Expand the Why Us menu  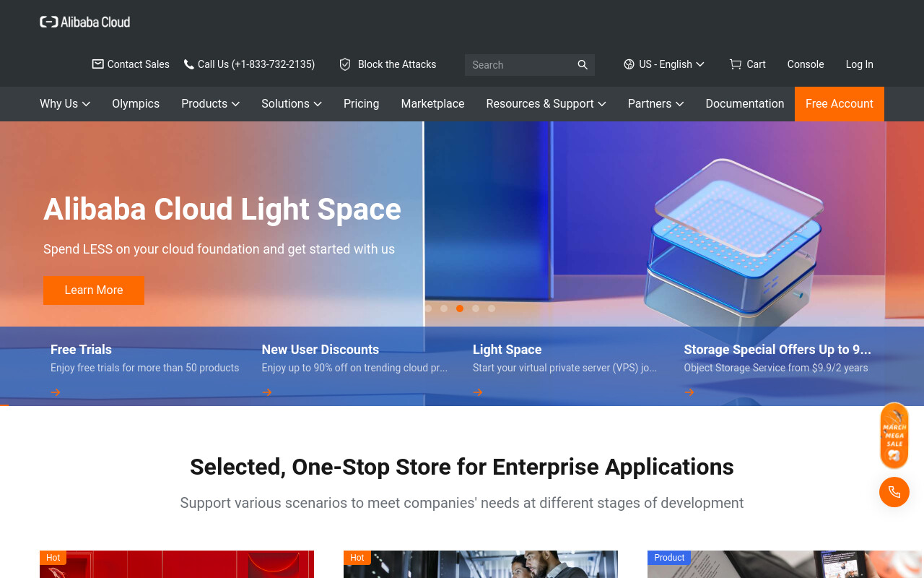[65, 104]
